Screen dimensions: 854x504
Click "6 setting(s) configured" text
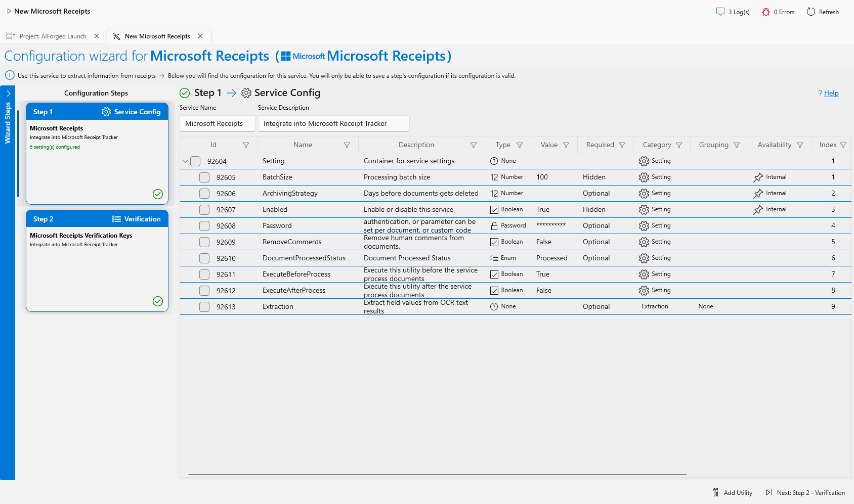(x=55, y=147)
